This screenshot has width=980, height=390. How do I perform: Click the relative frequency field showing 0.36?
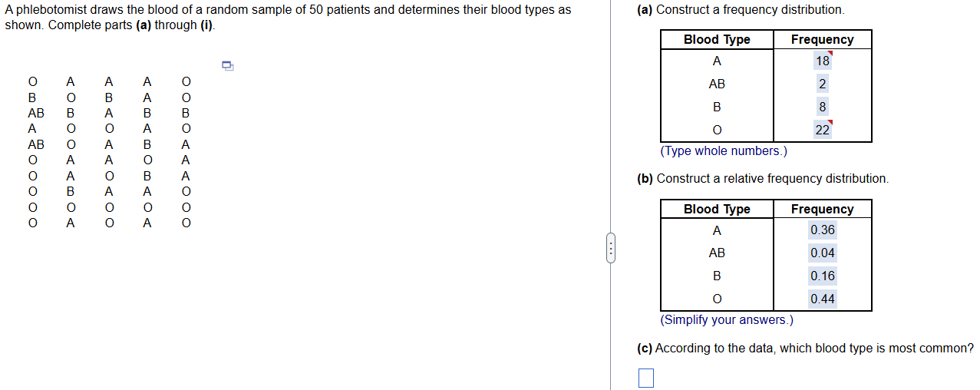[822, 230]
